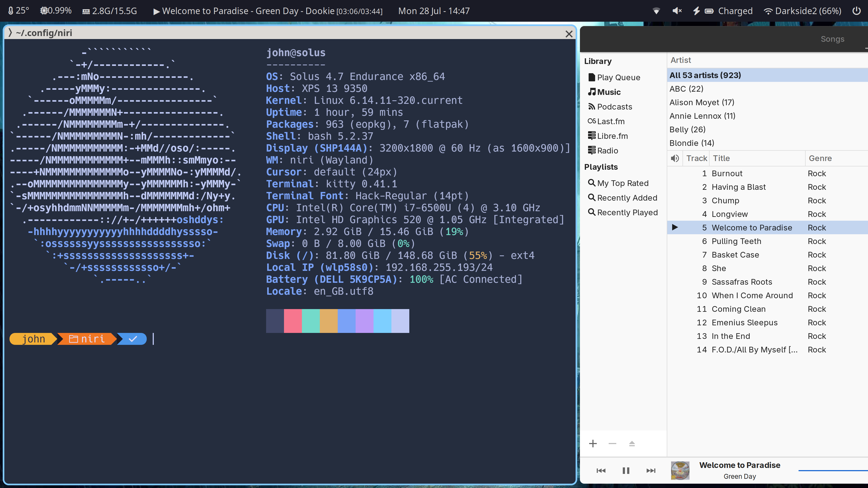Select artist Belly (26)
Image resolution: width=868 pixels, height=488 pixels.
(x=768, y=129)
